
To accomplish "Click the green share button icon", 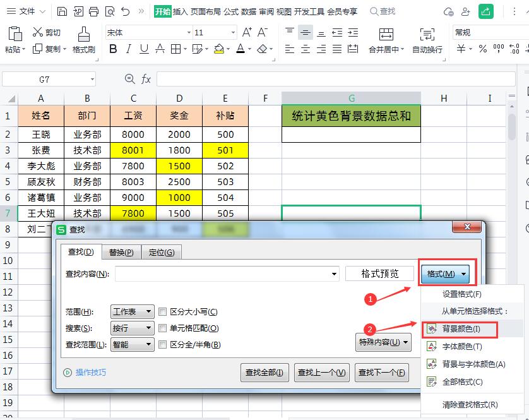I will pos(486,11).
